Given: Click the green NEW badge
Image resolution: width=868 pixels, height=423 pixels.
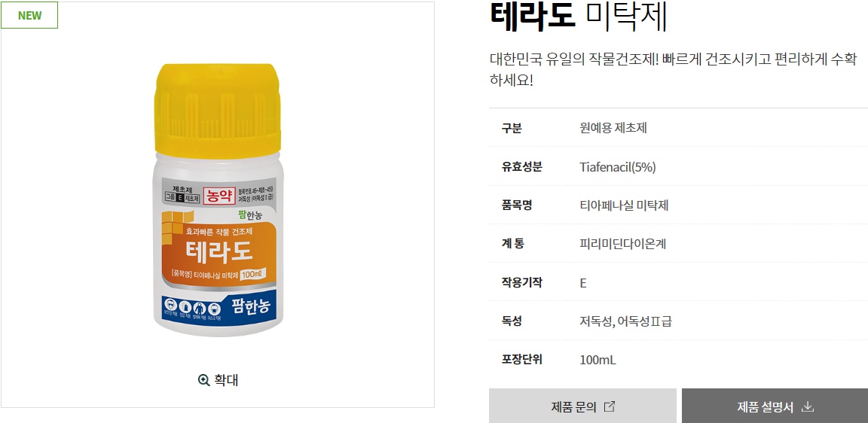Looking at the screenshot, I should tap(29, 15).
